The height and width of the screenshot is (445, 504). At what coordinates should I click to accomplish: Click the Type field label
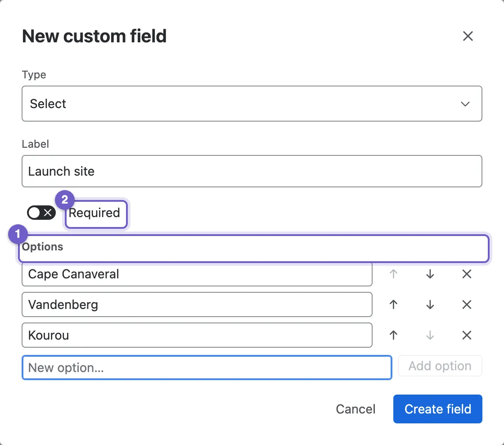(34, 75)
